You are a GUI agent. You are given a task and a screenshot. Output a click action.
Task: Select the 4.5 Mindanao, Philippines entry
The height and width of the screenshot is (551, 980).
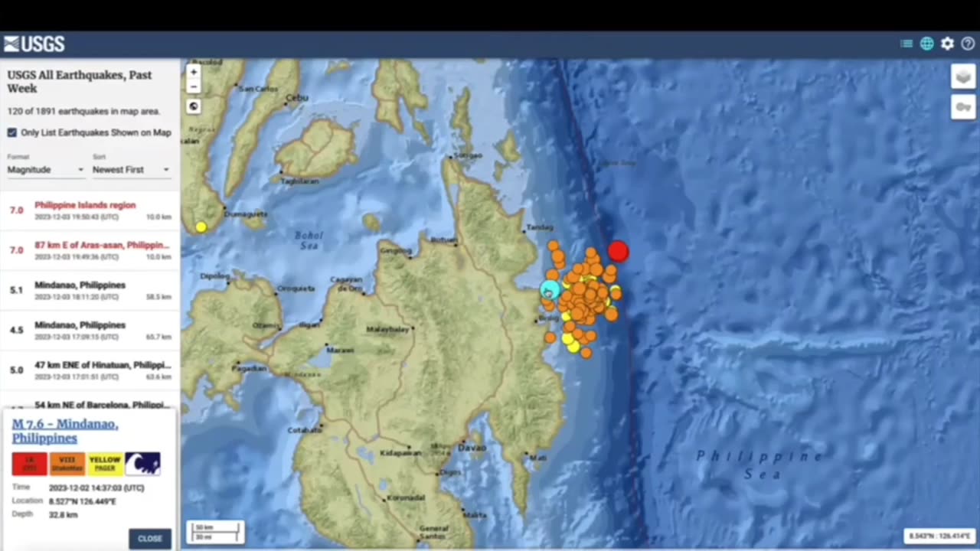pos(90,330)
